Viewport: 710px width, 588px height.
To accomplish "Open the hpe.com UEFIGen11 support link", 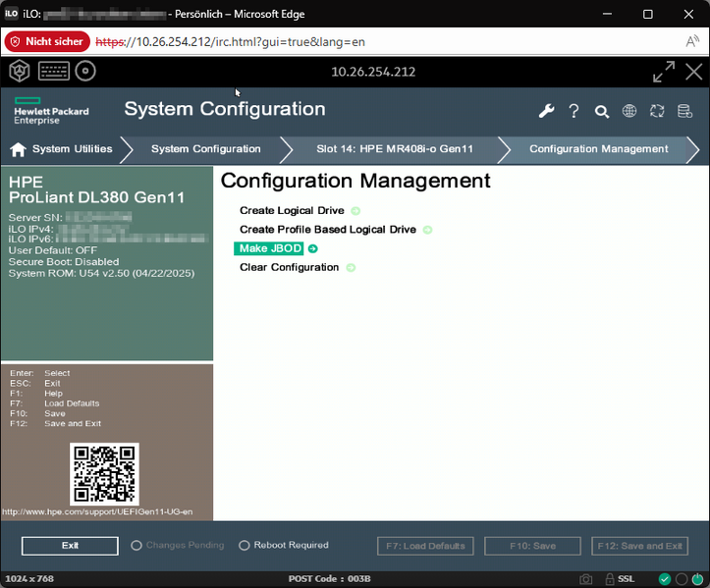I will point(97,512).
